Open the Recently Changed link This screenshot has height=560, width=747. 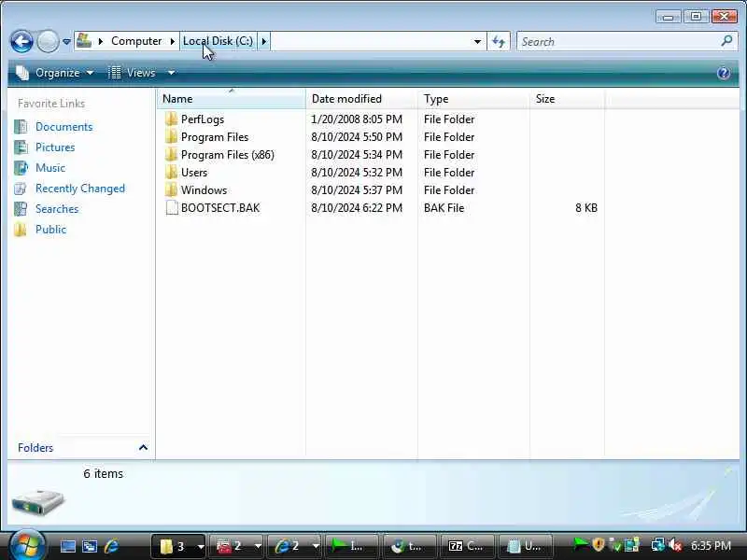pyautogui.click(x=80, y=189)
